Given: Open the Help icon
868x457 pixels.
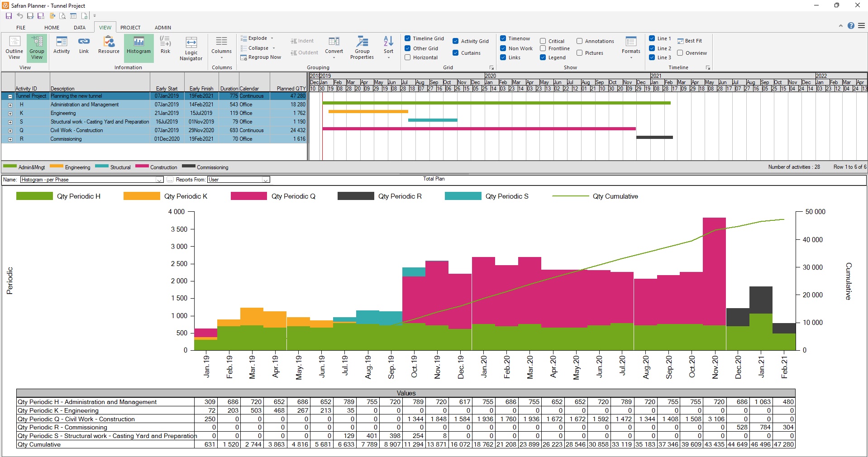Looking at the screenshot, I should [851, 26].
